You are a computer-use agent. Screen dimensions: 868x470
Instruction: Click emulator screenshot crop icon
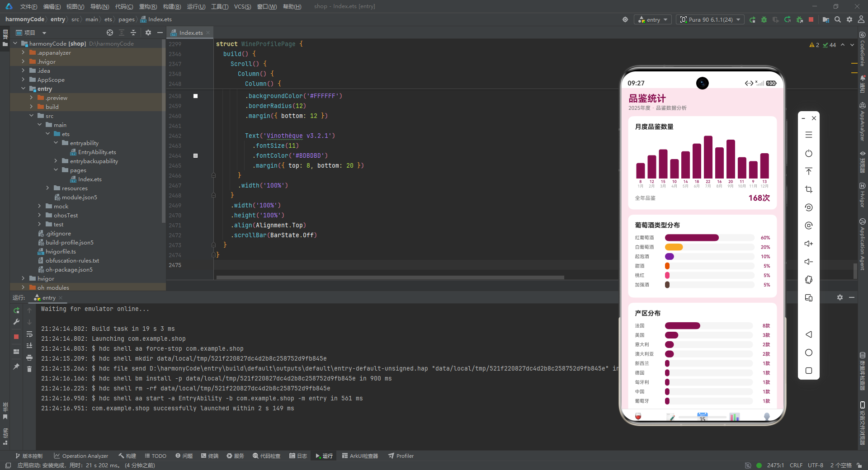(809, 189)
